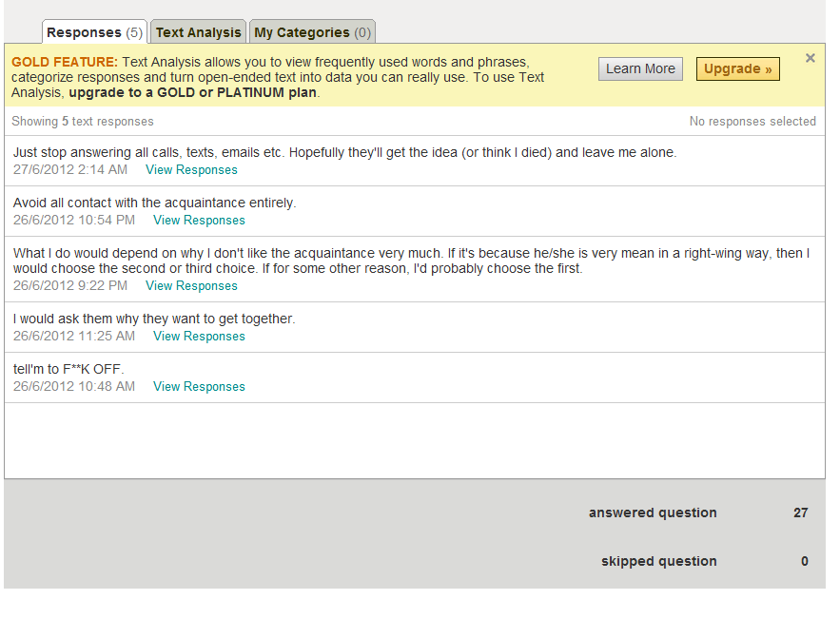Image resolution: width=840 pixels, height=619 pixels.
Task: Click the Upgrade button
Action: tap(737, 68)
